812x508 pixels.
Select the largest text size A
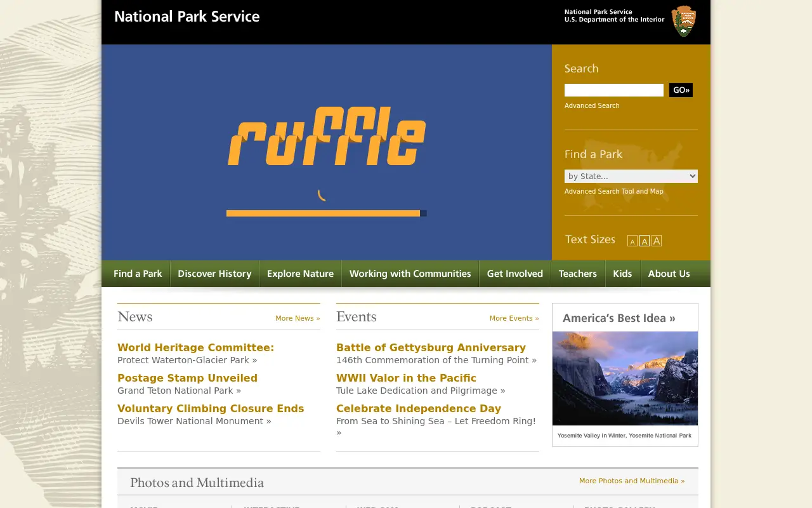click(657, 241)
